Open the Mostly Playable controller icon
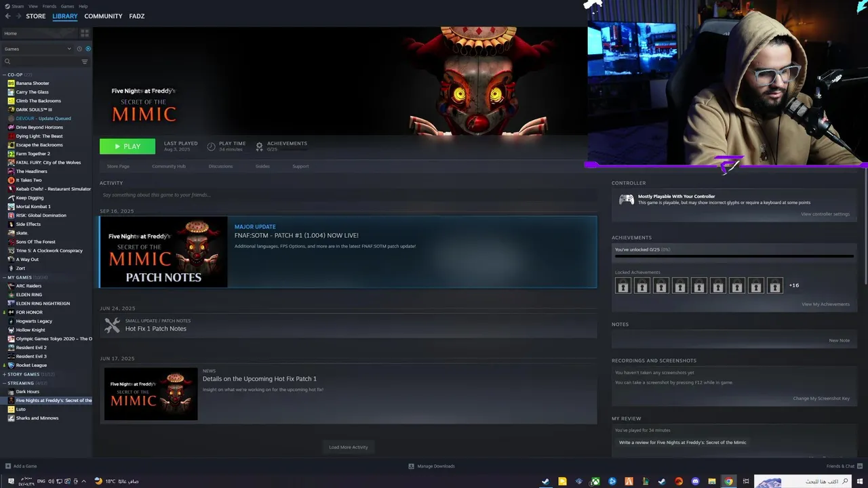This screenshot has width=868, height=488. tap(627, 199)
